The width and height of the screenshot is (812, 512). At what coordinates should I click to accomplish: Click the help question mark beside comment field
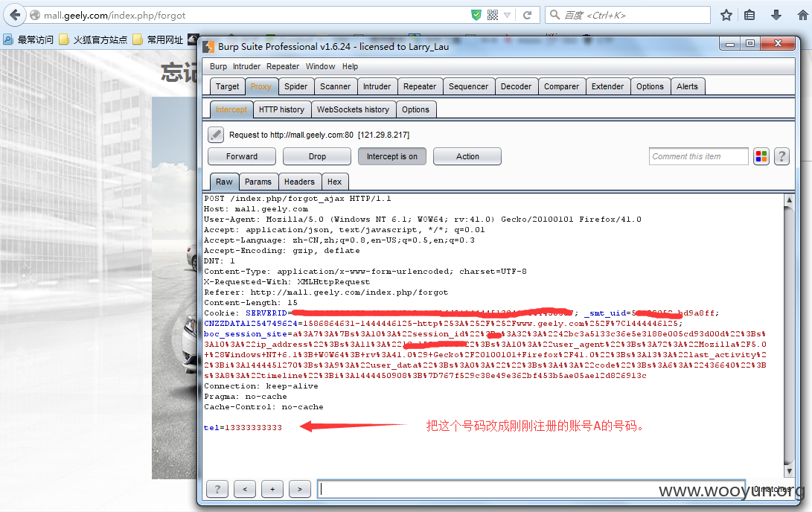pos(782,156)
